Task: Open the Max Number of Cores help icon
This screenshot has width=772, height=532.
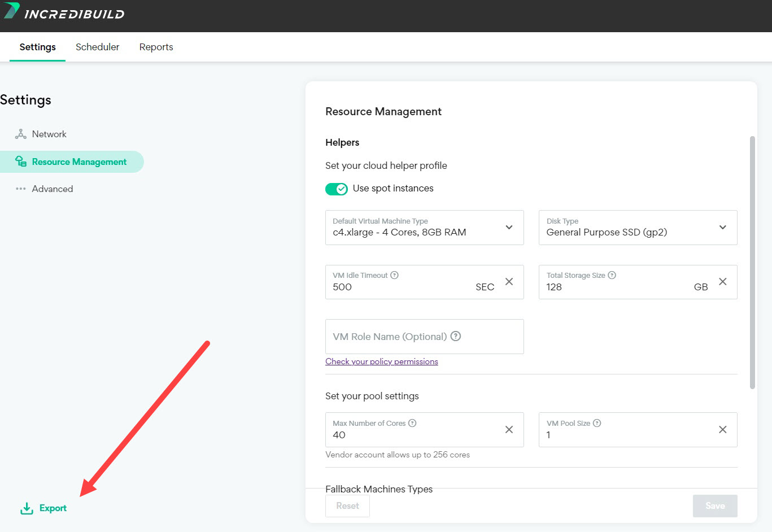Action: pyautogui.click(x=412, y=423)
